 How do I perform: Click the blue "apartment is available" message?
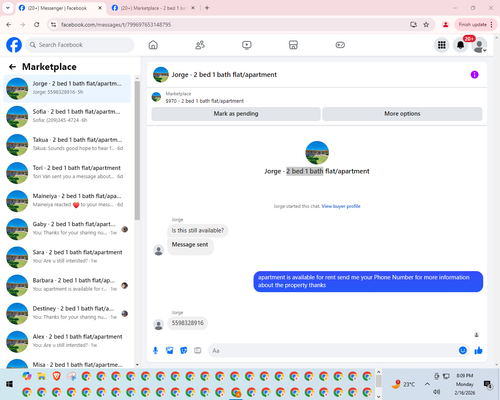pos(368,281)
